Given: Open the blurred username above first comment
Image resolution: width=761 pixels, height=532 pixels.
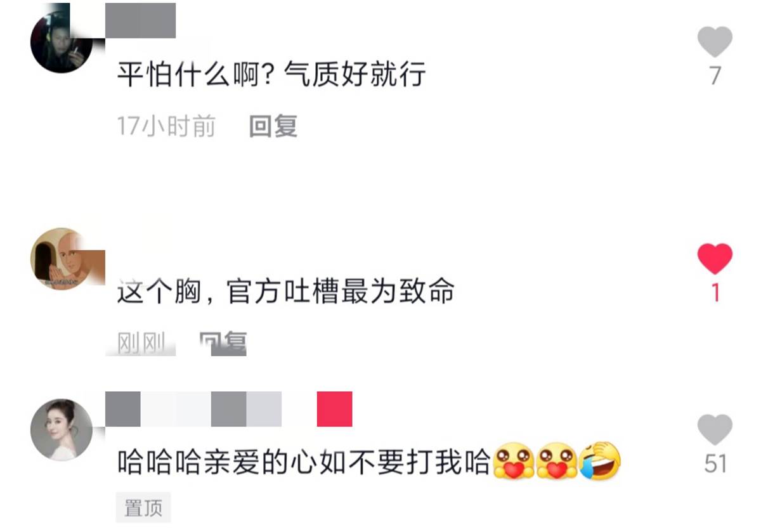Looking at the screenshot, I should pyautogui.click(x=140, y=20).
